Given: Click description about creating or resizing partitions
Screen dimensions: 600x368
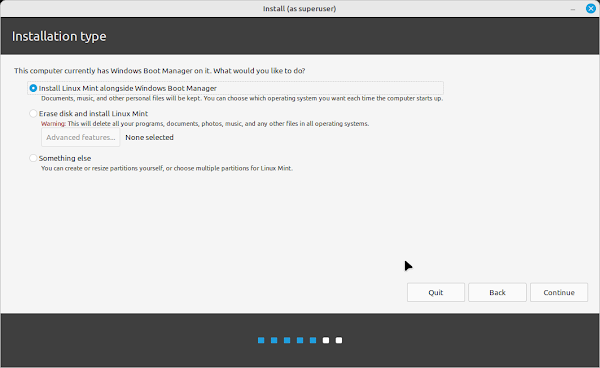Looking at the screenshot, I should point(167,168).
